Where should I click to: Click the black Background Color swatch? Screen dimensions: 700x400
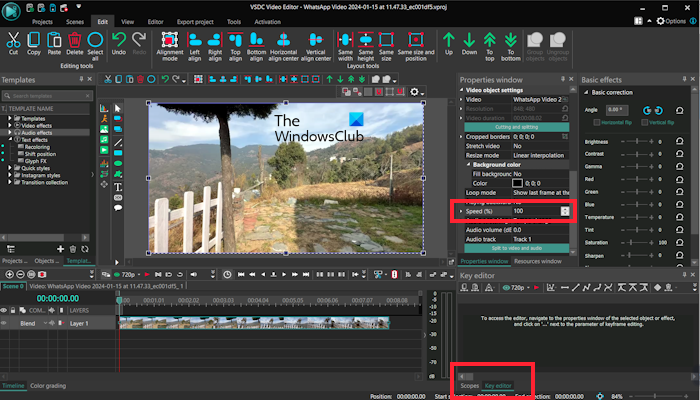517,183
